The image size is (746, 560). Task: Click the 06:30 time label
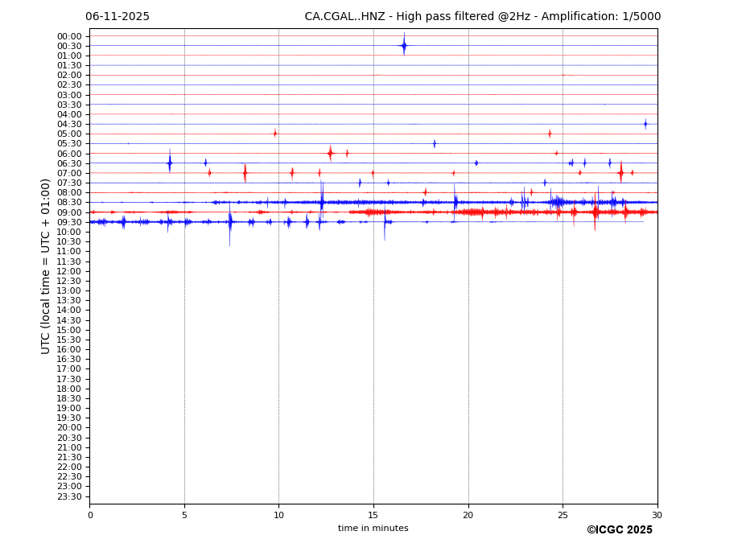69,163
